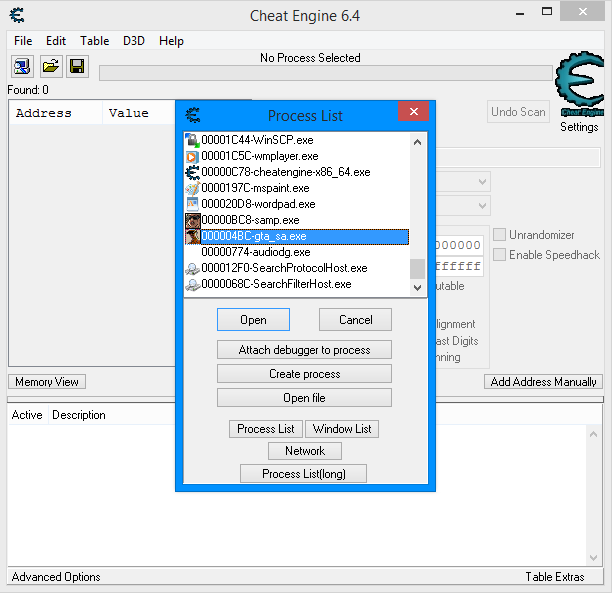Click the Open button in Process List
612x593 pixels.
tap(253, 320)
